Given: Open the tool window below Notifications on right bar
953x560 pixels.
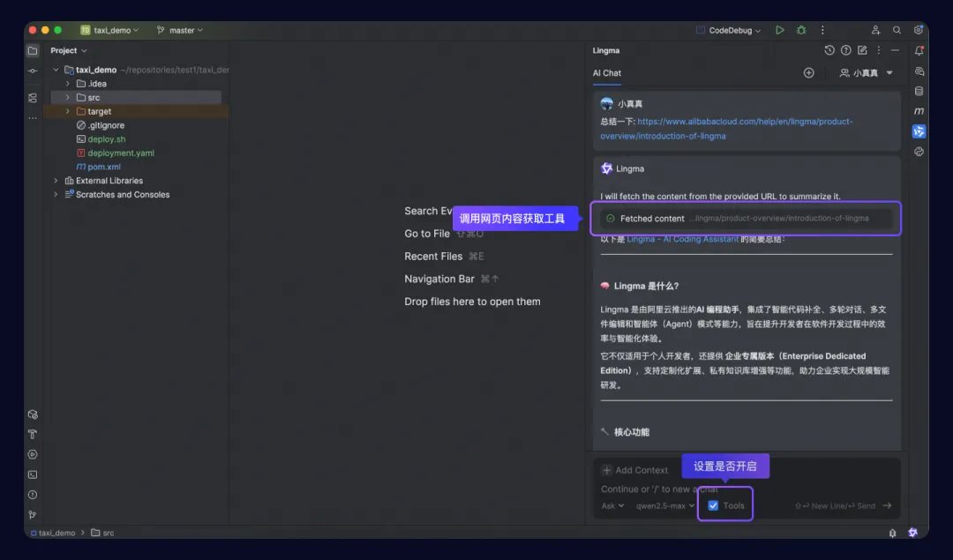Looking at the screenshot, I should click(x=919, y=71).
